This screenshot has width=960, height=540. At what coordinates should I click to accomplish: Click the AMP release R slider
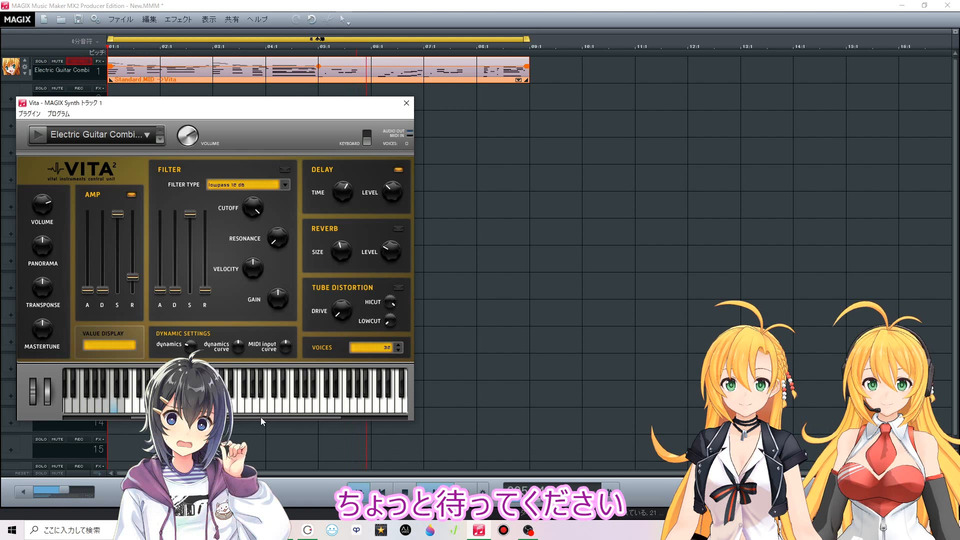coord(132,277)
